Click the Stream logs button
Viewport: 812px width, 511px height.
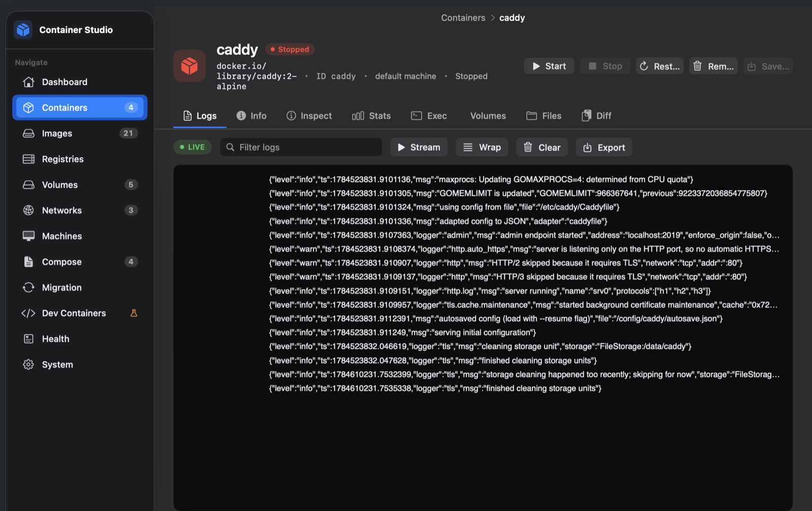tap(419, 147)
